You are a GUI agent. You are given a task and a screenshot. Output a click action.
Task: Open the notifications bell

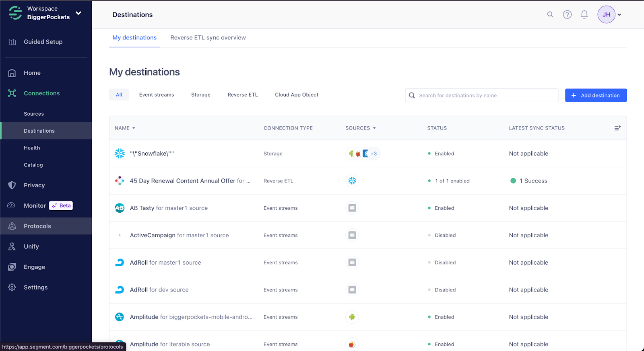[x=584, y=14]
